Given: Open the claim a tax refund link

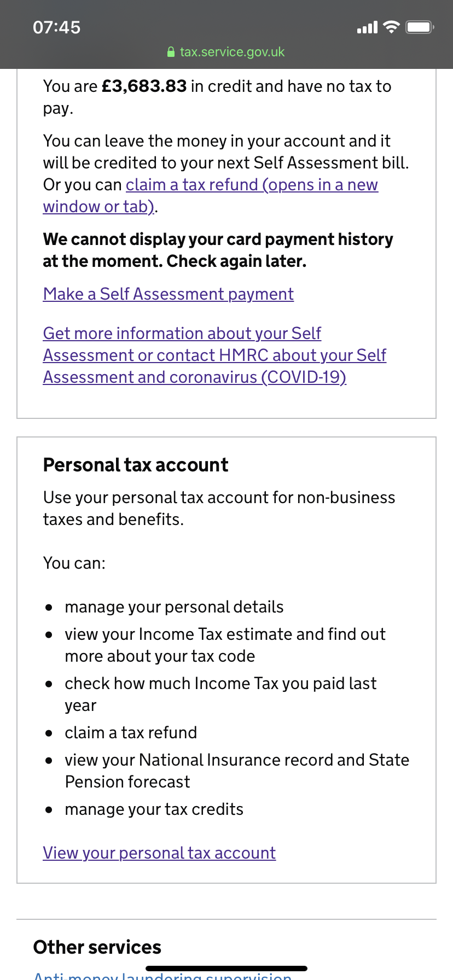Looking at the screenshot, I should point(252,185).
